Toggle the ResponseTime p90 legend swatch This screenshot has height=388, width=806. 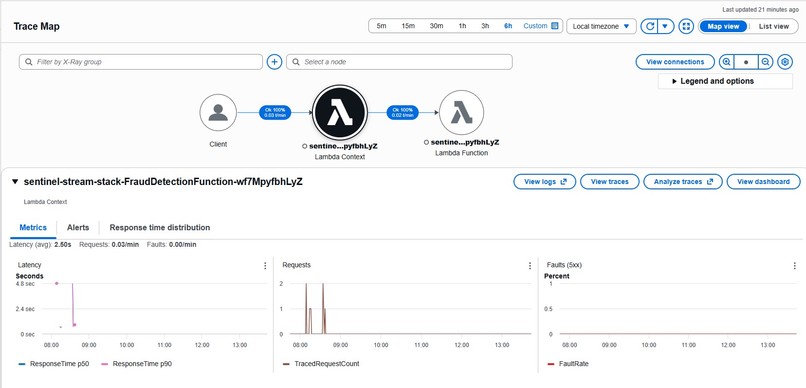[104, 364]
